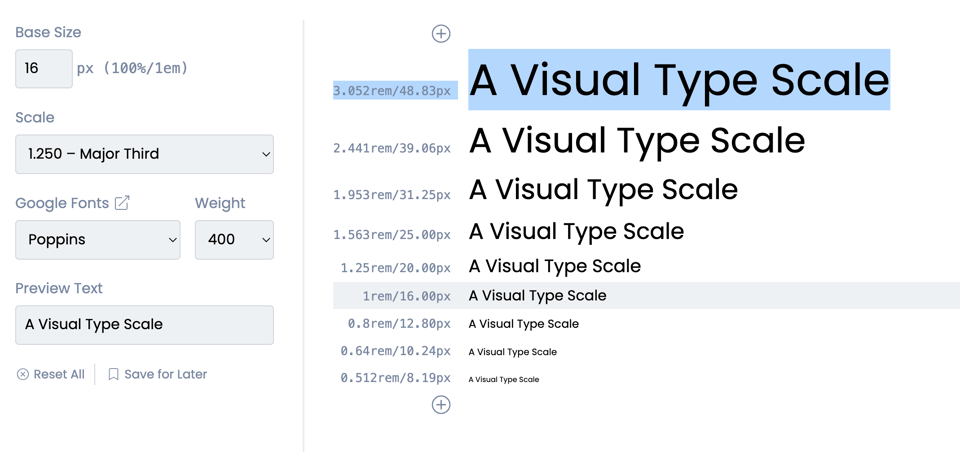Click the Save for Later bookmark icon
960x452 pixels.
click(113, 374)
